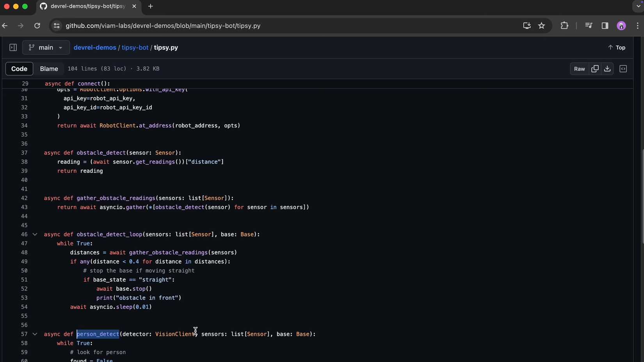Copy raw file contents icon

coord(595,69)
